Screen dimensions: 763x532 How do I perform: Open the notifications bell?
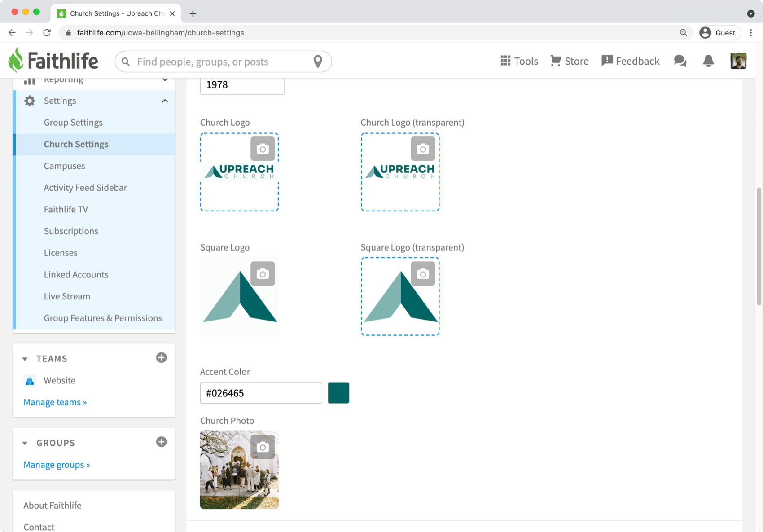click(x=708, y=61)
